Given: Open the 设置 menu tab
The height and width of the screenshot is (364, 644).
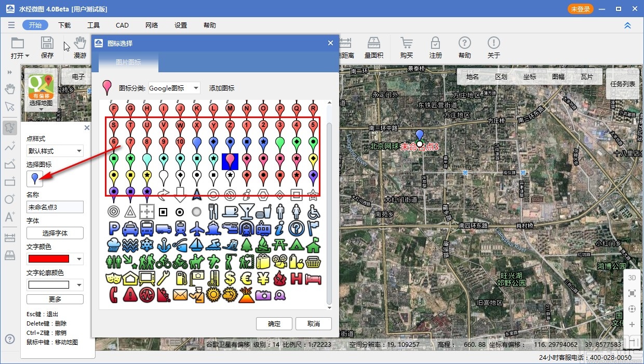Looking at the screenshot, I should click(181, 25).
